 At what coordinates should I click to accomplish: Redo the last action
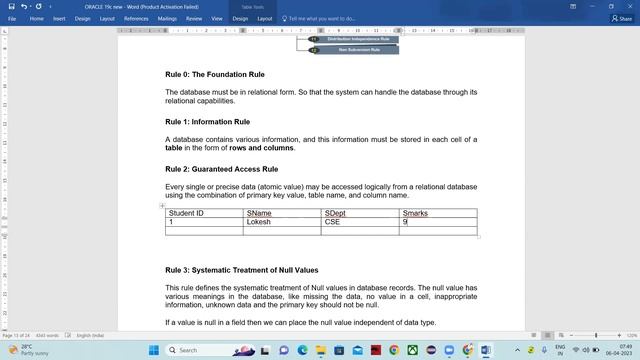38,7
